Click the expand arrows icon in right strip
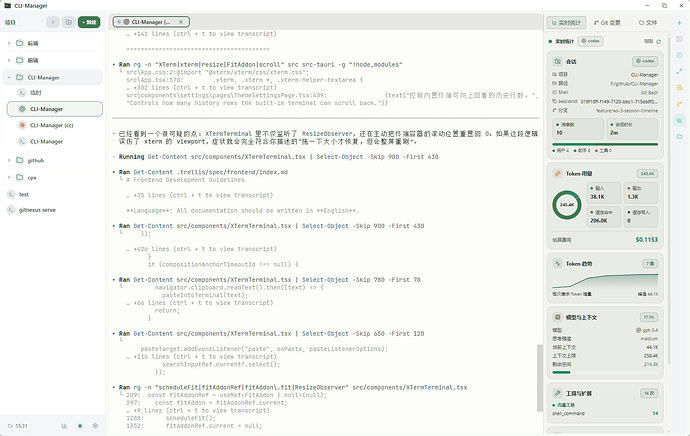 [x=679, y=71]
